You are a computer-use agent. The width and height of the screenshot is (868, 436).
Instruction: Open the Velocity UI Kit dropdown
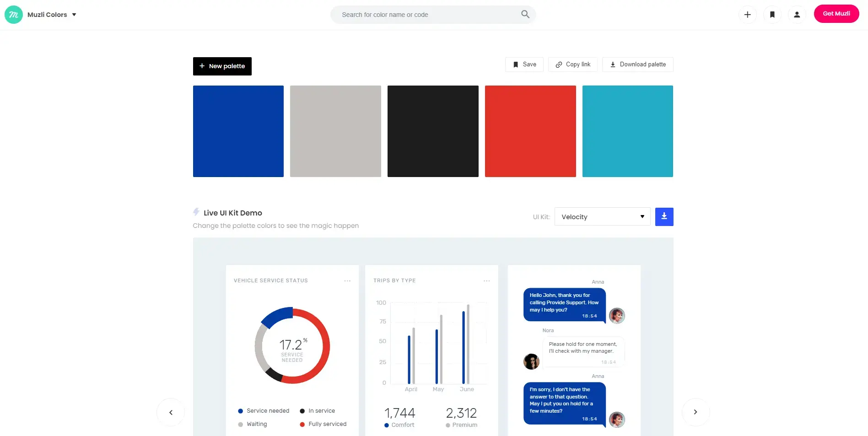point(602,217)
